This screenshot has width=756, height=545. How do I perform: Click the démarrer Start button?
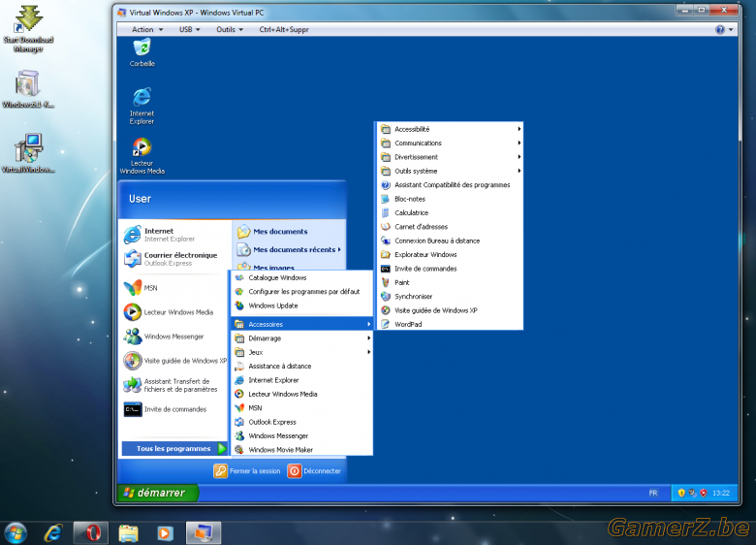tap(158, 493)
